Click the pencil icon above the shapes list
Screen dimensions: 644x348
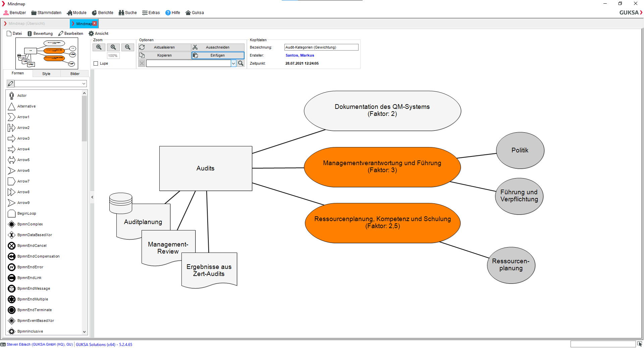click(x=10, y=84)
